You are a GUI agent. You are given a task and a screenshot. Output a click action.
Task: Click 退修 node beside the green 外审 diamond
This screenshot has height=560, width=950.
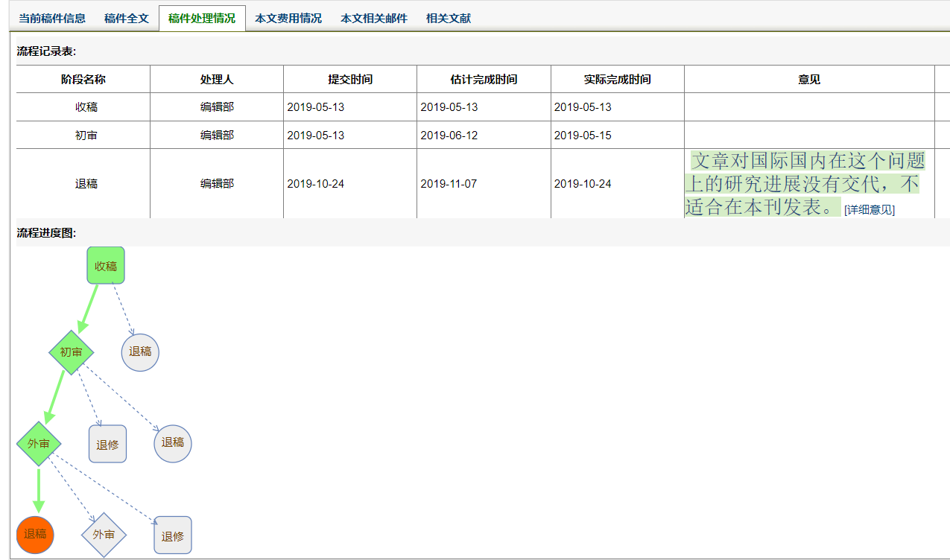pos(107,444)
